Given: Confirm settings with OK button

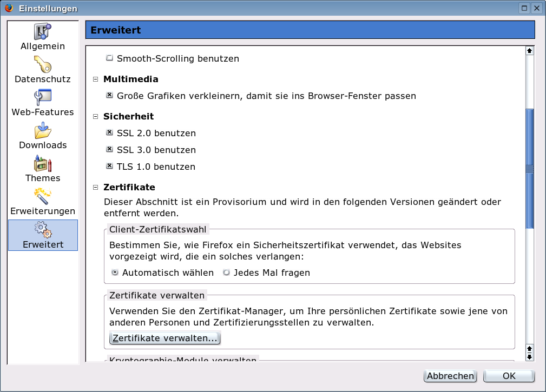Looking at the screenshot, I should point(509,376).
